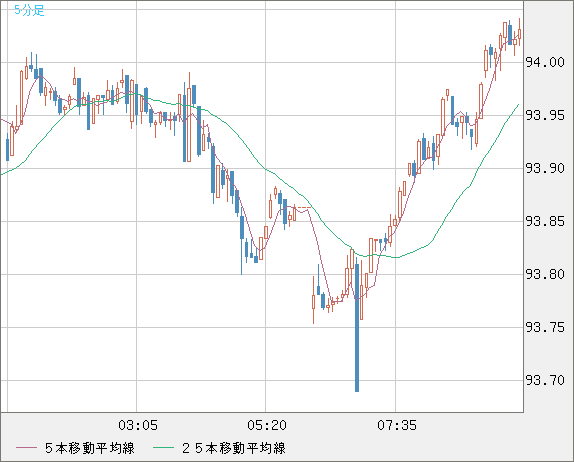Click the green 25-period average legend line
The width and height of the screenshot is (574, 462).
(163, 448)
